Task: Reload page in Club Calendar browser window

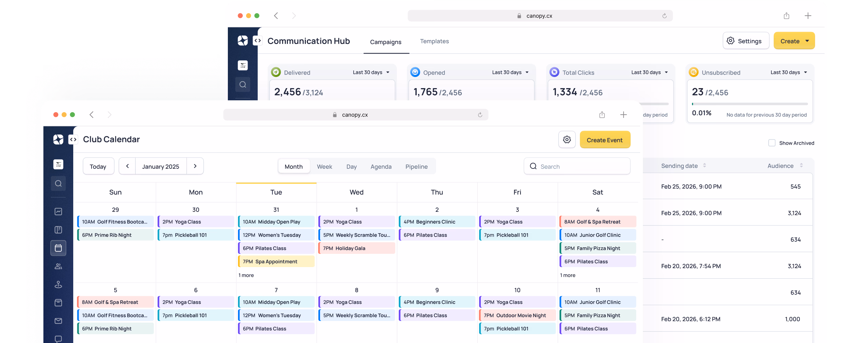Action: [480, 115]
